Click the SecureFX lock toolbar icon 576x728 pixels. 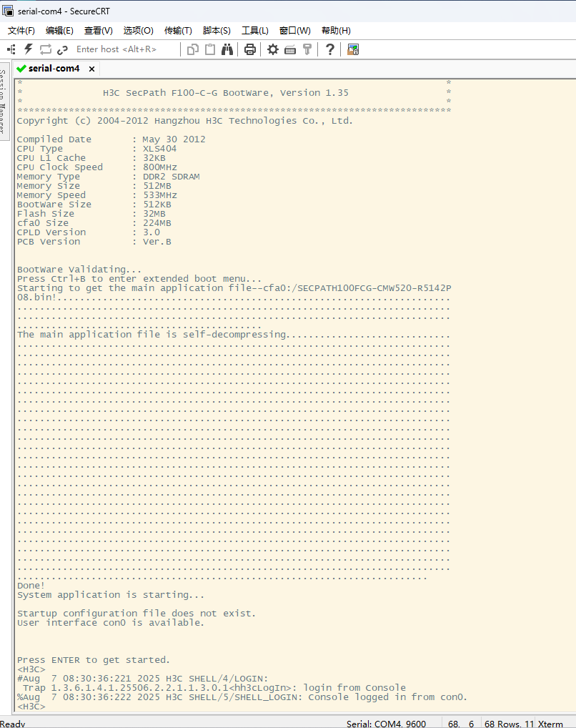353,49
